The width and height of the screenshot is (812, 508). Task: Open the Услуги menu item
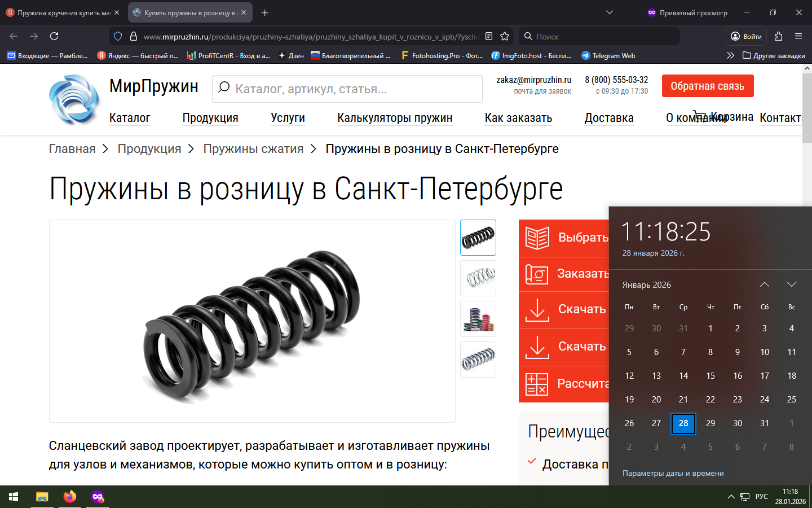point(288,118)
